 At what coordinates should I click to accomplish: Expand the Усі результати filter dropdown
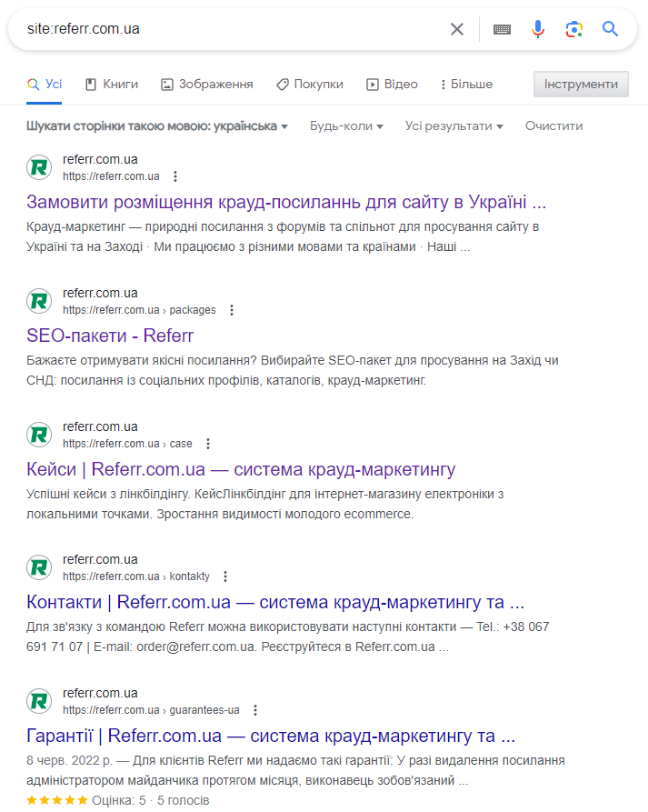454,126
